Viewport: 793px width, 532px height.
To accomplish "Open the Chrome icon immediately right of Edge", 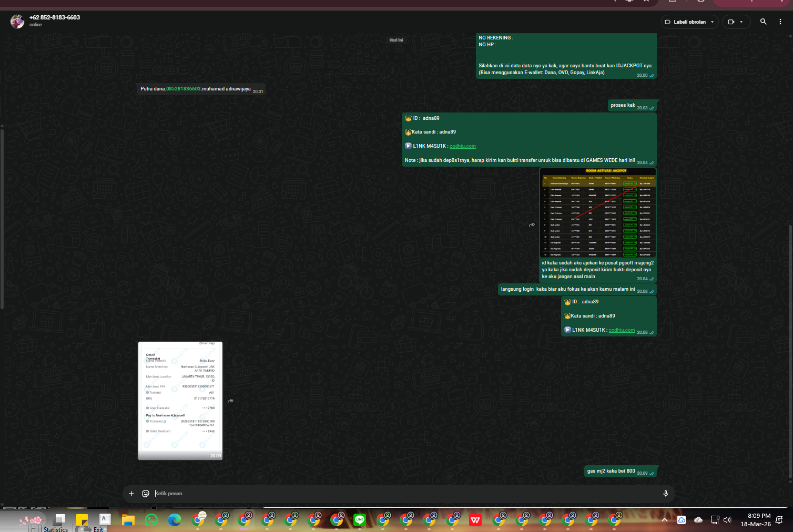I will tap(198, 520).
